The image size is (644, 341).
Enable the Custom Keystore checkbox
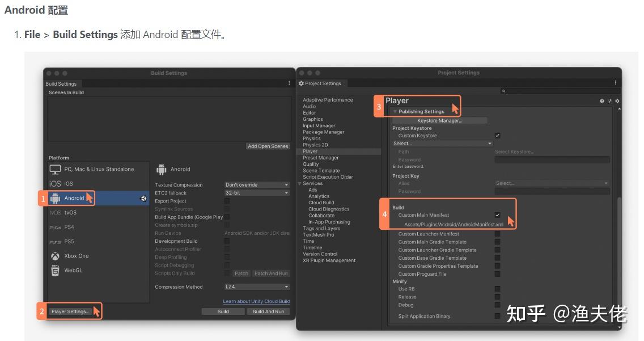click(x=497, y=136)
